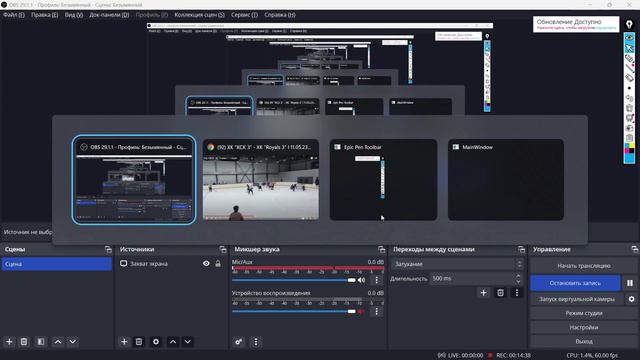Open transition properties three-dots icon
640x360 pixels.
(x=517, y=293)
